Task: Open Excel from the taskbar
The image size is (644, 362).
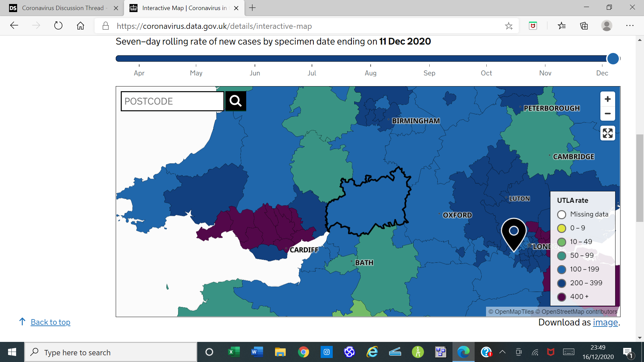Action: click(x=234, y=352)
